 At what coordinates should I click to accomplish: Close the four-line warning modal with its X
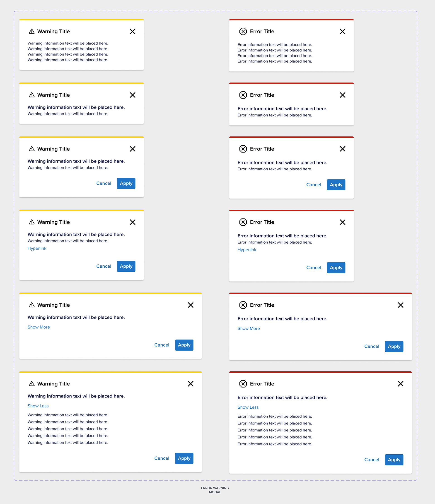pos(133,31)
